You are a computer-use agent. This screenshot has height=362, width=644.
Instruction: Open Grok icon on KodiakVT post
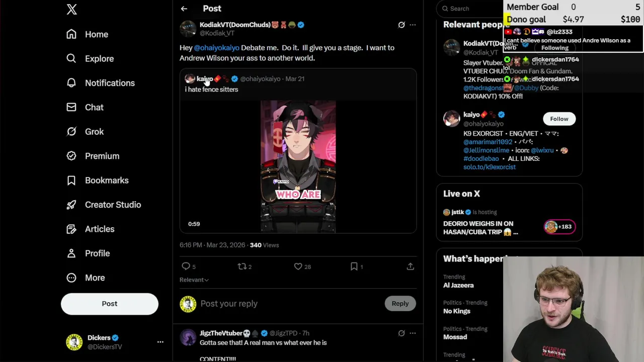click(x=401, y=25)
